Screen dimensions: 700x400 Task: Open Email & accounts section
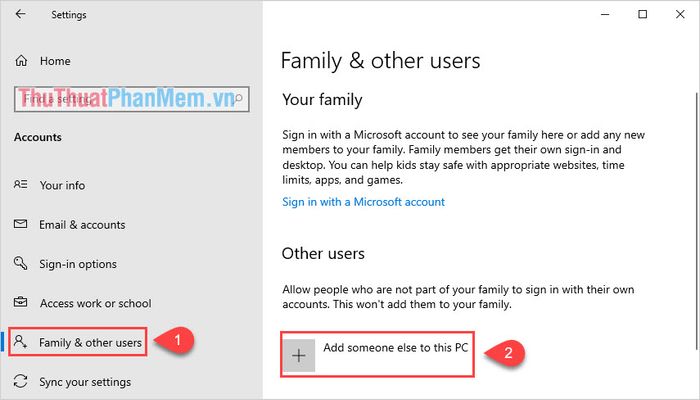coord(82,225)
